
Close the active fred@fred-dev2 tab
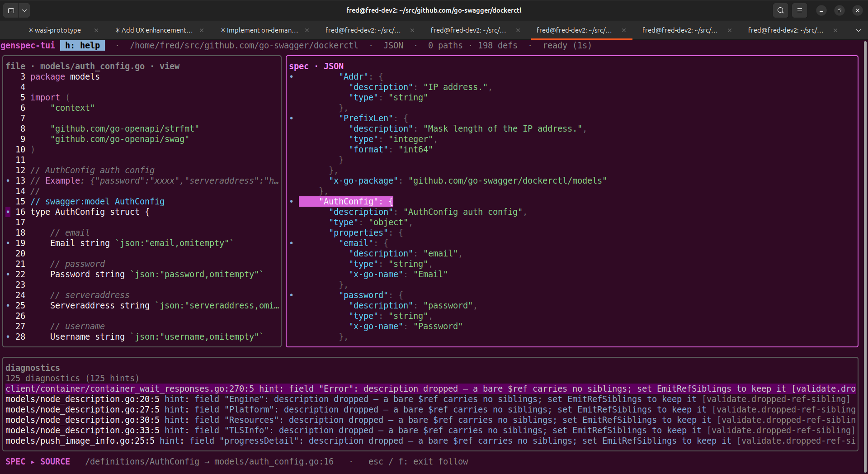pyautogui.click(x=624, y=30)
